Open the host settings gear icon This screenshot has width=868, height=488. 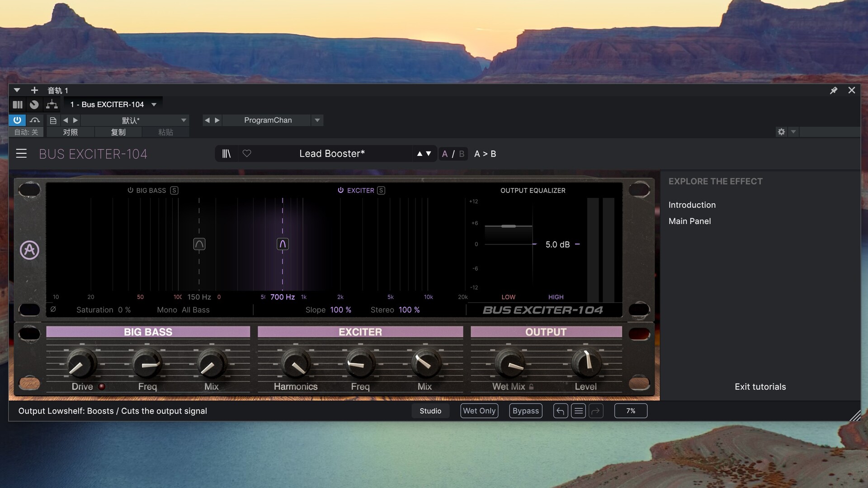click(781, 132)
